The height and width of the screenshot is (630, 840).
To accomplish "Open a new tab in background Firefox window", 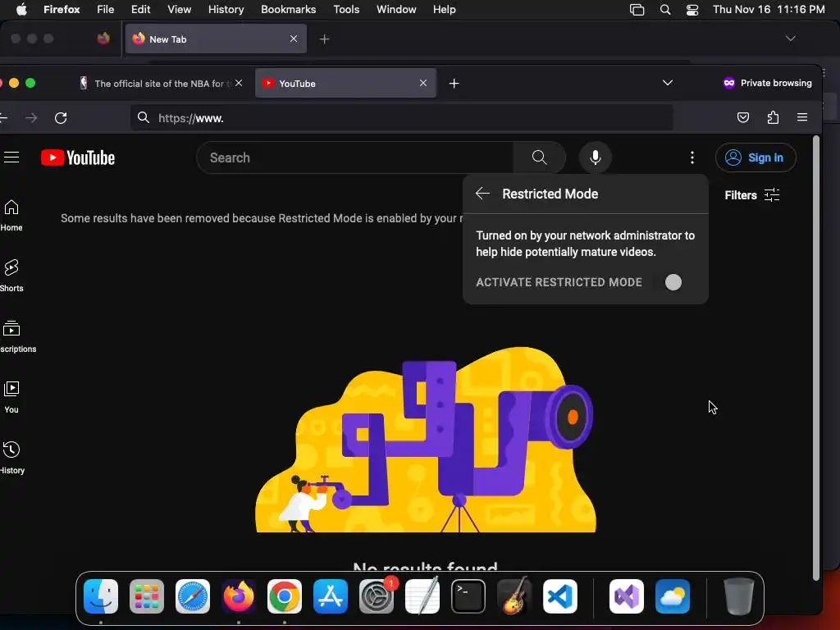I will [x=324, y=39].
